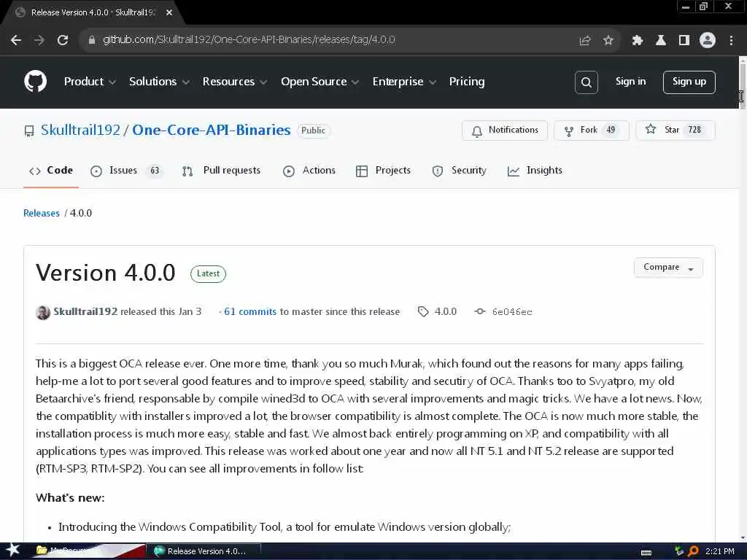Open commit 6e046ec
Viewport: 747px width, 560px height.
click(x=512, y=312)
